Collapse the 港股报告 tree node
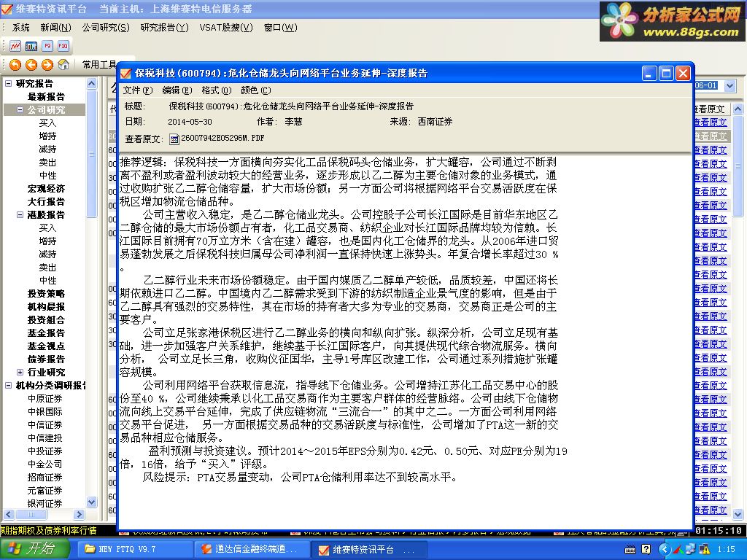747x560 pixels. click(x=20, y=215)
